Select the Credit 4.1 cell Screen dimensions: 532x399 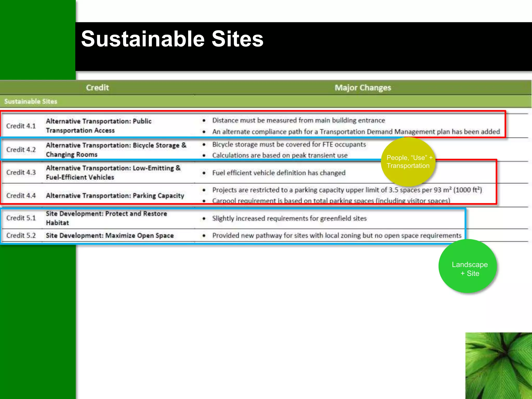(x=21, y=126)
